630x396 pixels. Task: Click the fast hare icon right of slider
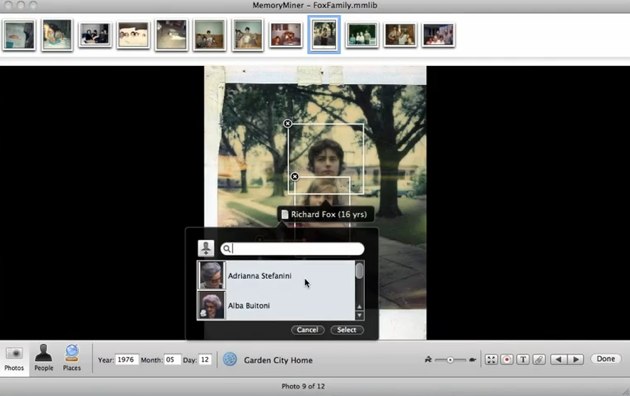click(473, 359)
